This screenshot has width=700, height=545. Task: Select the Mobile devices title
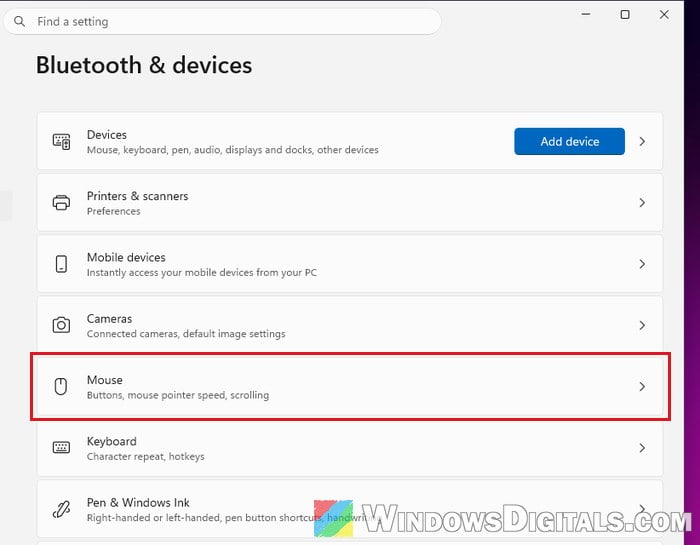click(126, 257)
